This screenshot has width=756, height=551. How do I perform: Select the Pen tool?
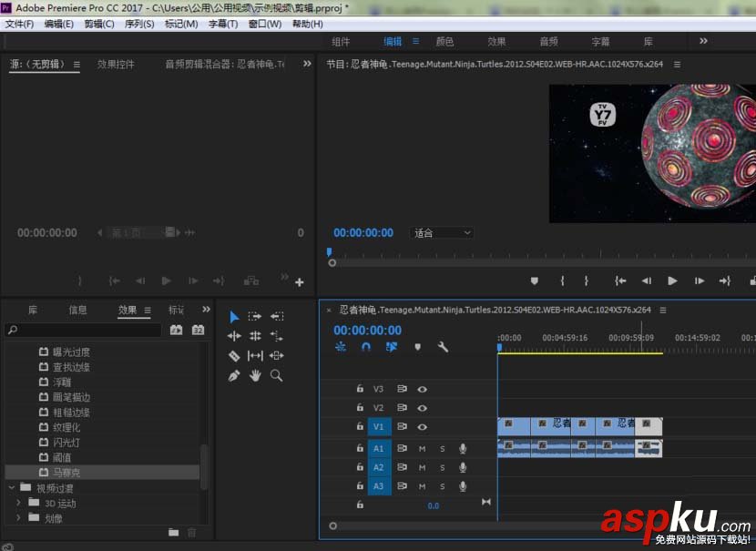point(234,375)
